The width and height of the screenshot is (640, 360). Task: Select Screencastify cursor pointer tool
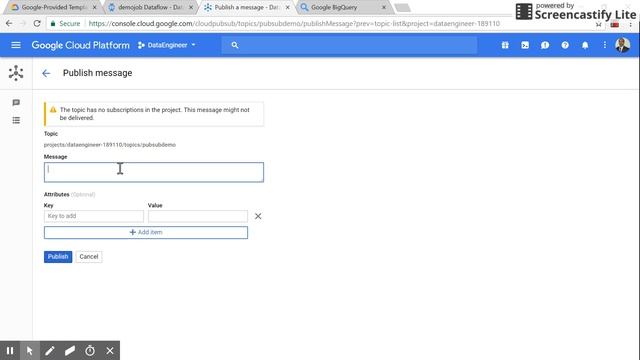click(30, 351)
